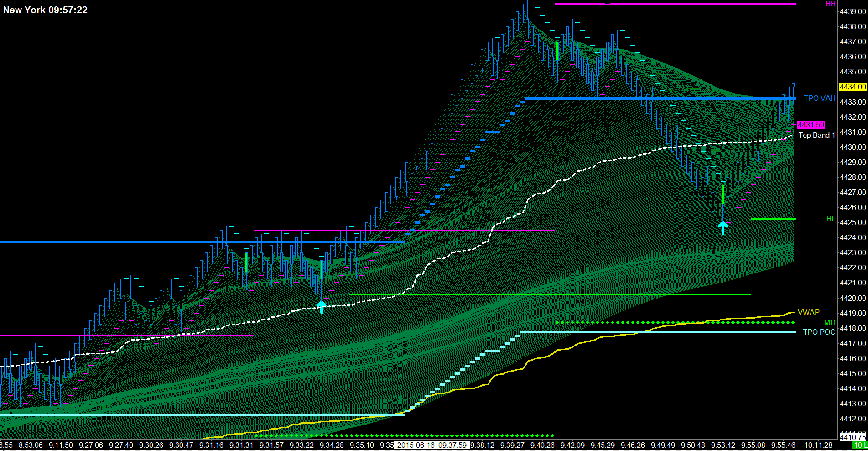Viewport: 868px width, 451px height.
Task: Click price 4422.00 on the axis
Action: click(x=852, y=267)
